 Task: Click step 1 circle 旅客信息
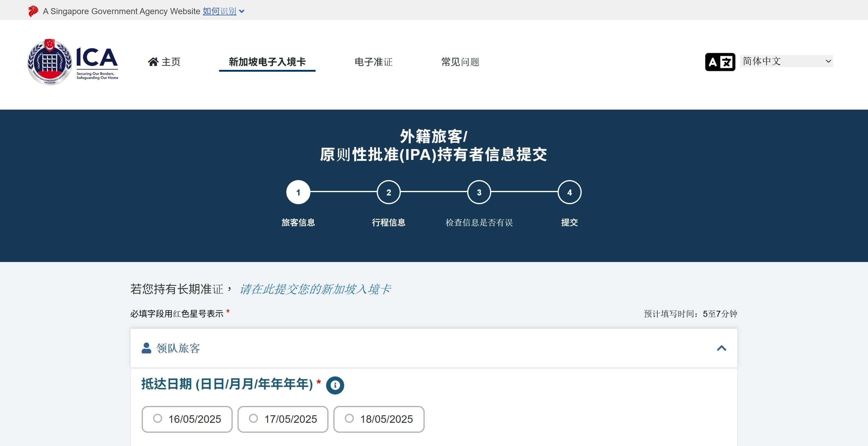tap(298, 192)
